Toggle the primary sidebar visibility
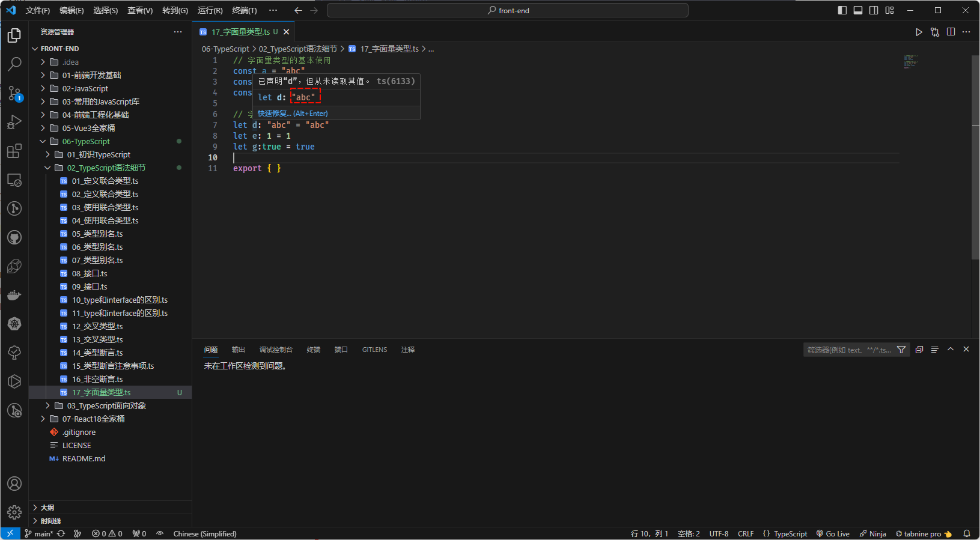 842,10
